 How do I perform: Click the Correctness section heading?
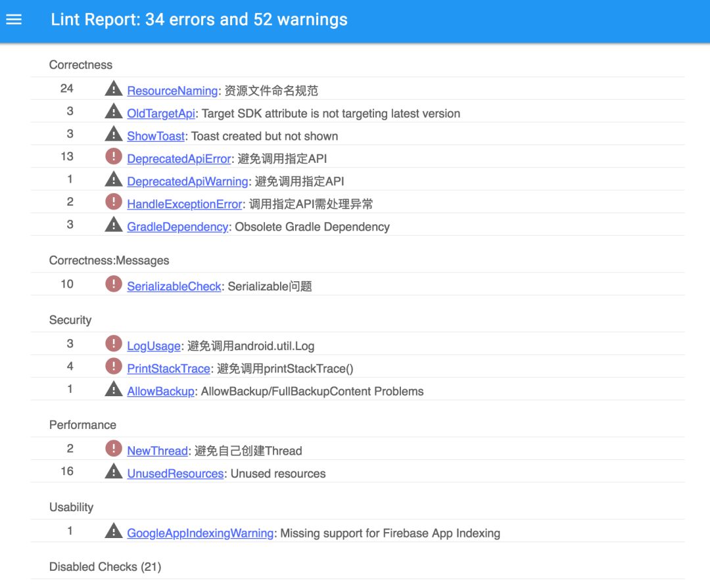coord(80,64)
